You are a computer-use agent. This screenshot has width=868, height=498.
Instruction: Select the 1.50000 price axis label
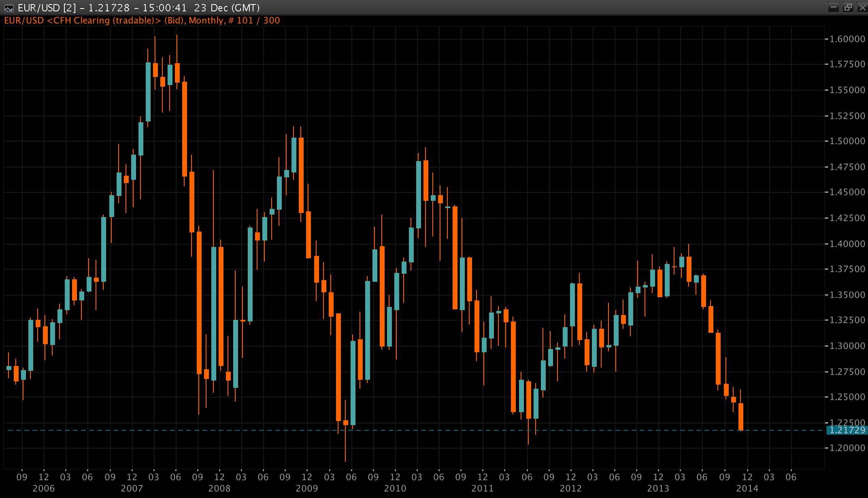[847, 141]
